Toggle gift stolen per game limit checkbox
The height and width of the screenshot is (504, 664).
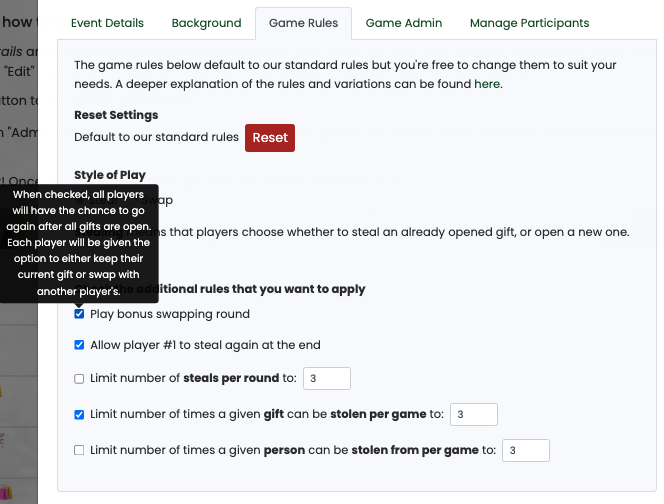tap(79, 414)
